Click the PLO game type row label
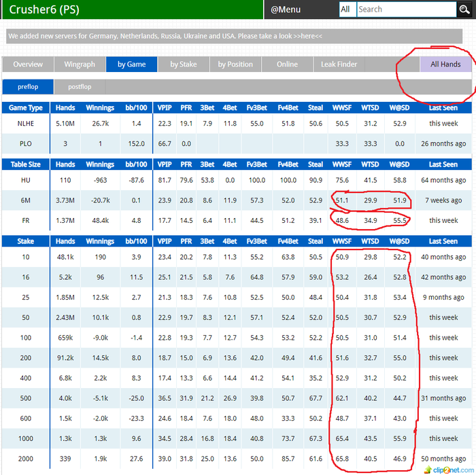Image resolution: width=476 pixels, height=475 pixels. [26, 143]
